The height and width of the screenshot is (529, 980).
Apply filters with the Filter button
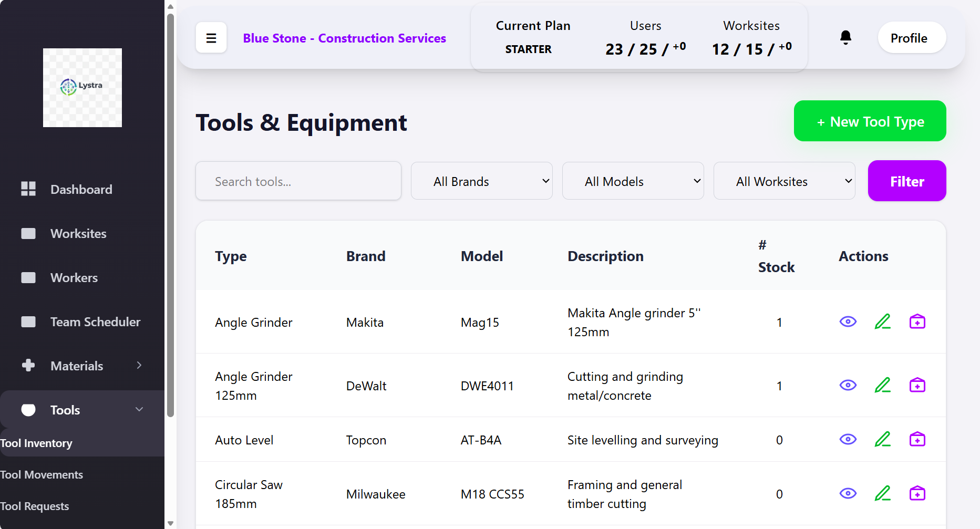click(906, 181)
